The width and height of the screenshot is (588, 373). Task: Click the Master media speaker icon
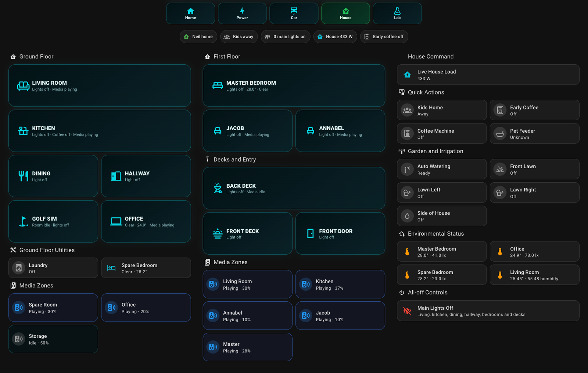coord(213,347)
